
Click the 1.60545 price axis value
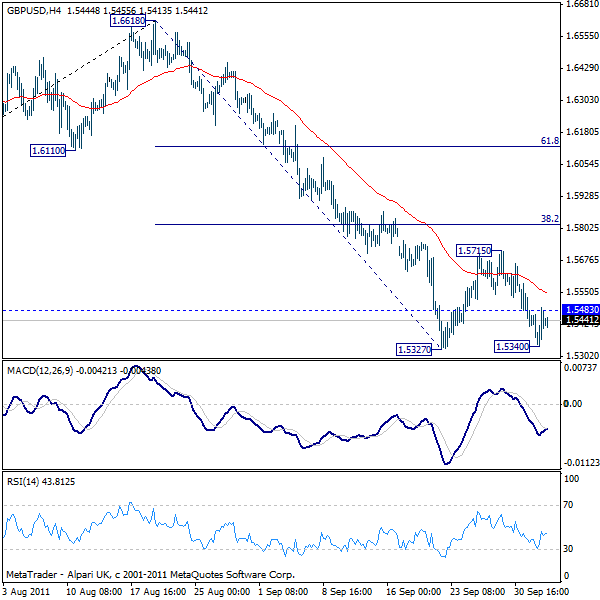tap(582, 164)
